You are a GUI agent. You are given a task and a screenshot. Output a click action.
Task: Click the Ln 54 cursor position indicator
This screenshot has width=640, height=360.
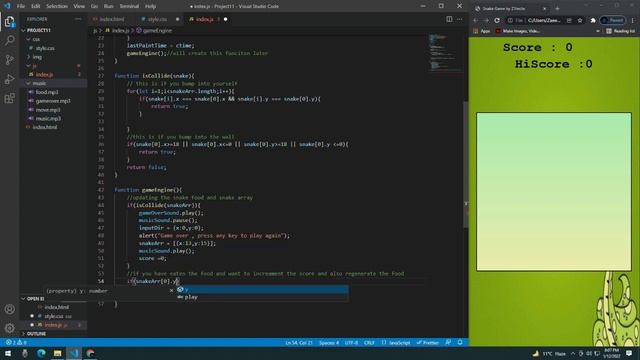[299, 342]
